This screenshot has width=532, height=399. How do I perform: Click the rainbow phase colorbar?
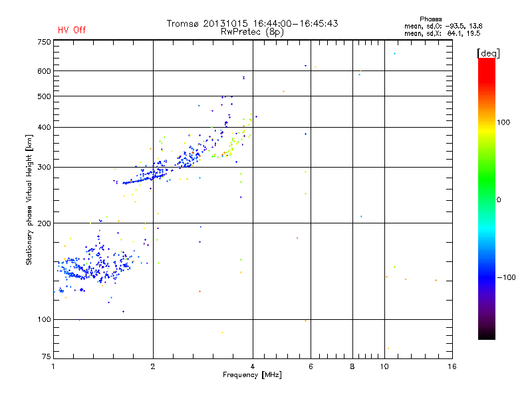(x=487, y=198)
